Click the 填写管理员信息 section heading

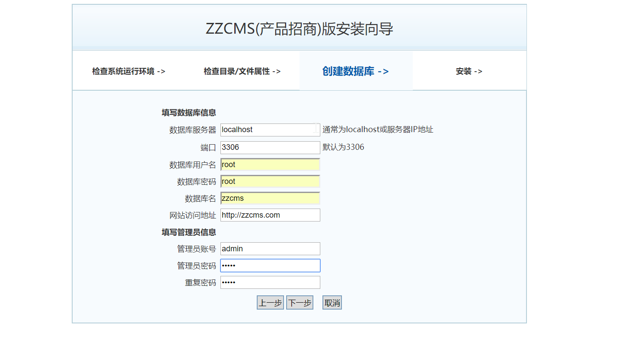(189, 232)
